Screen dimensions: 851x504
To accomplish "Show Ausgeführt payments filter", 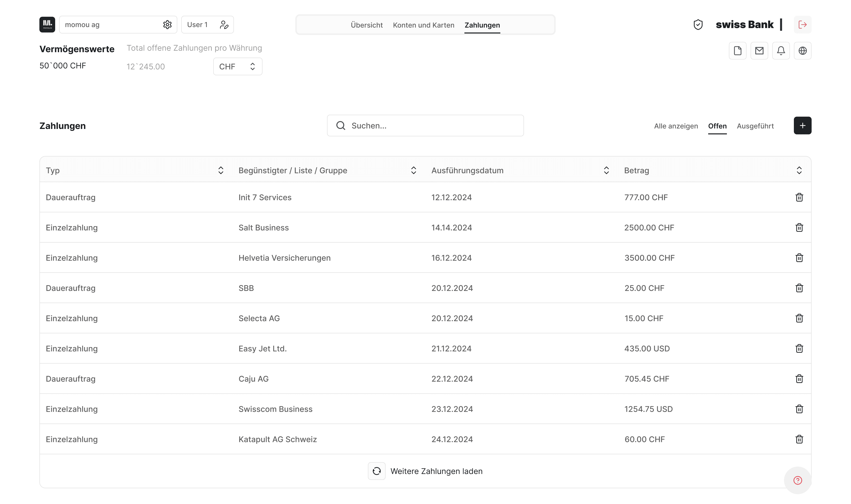I will (x=755, y=126).
